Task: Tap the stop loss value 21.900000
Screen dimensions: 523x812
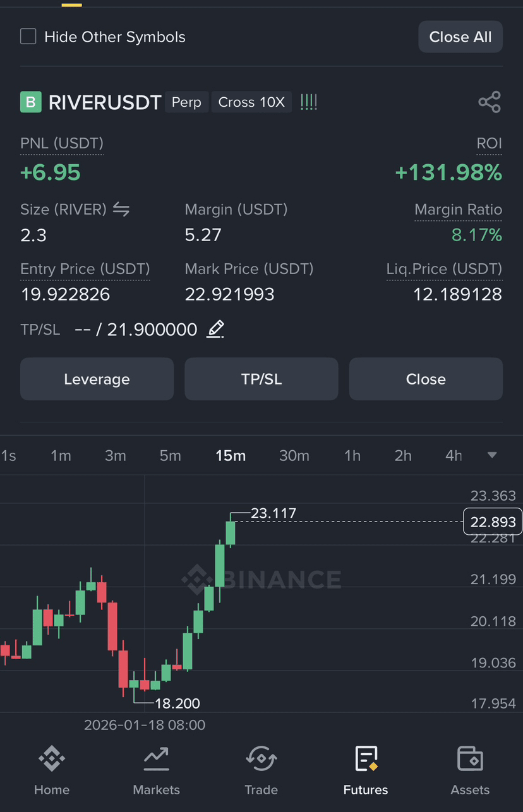Action: click(152, 330)
